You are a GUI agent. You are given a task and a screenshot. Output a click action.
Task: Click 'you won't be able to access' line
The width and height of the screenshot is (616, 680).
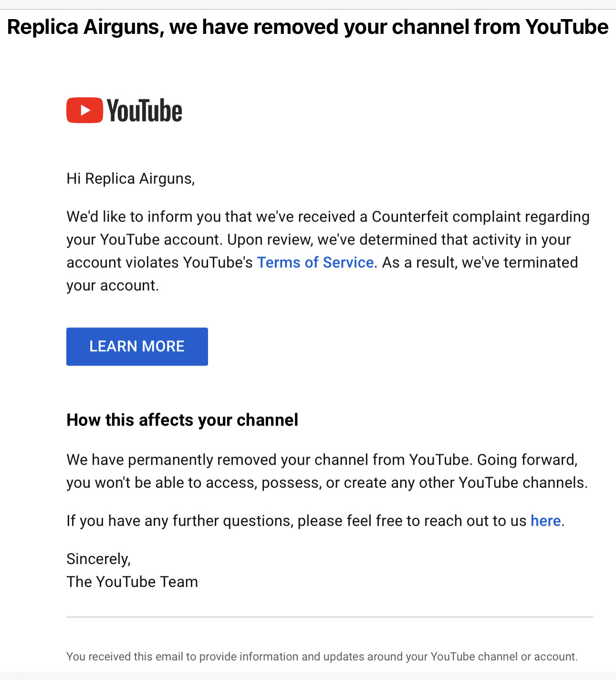pyautogui.click(x=327, y=482)
